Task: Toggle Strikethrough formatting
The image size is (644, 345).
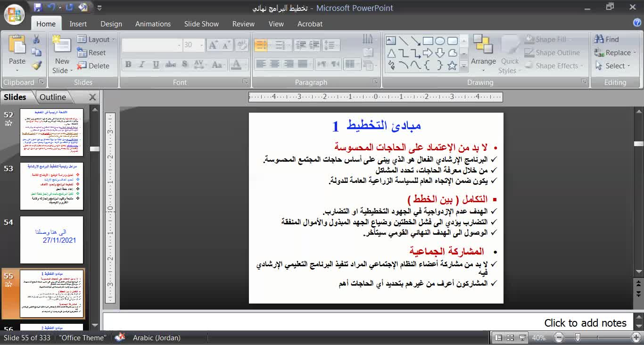Action: tap(170, 64)
